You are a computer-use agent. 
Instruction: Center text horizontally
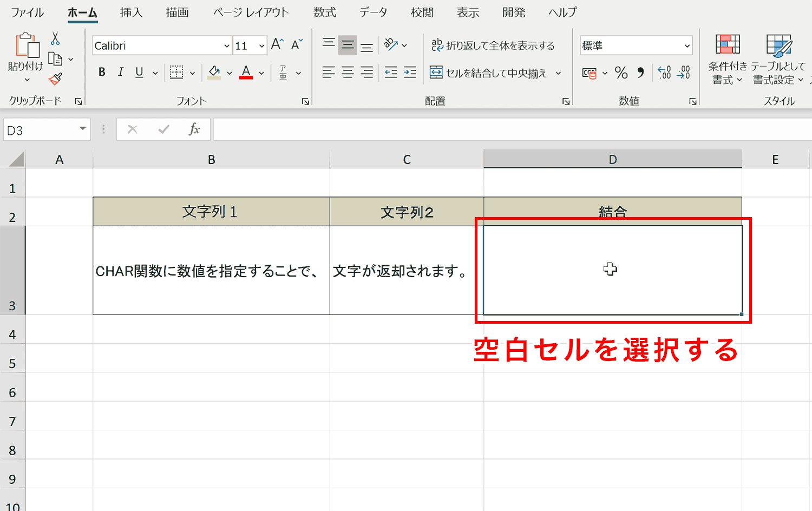coord(348,73)
